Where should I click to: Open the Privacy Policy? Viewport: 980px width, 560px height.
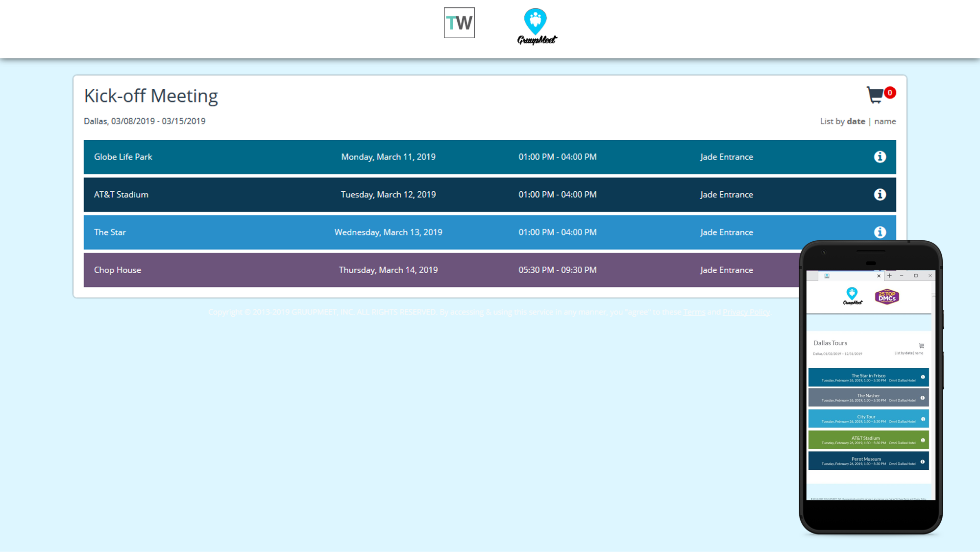(746, 312)
